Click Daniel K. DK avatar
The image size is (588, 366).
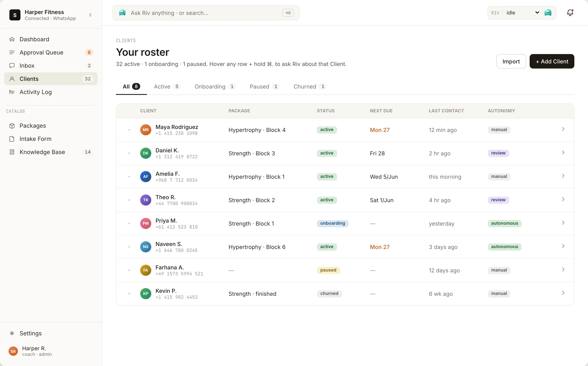[x=146, y=153]
